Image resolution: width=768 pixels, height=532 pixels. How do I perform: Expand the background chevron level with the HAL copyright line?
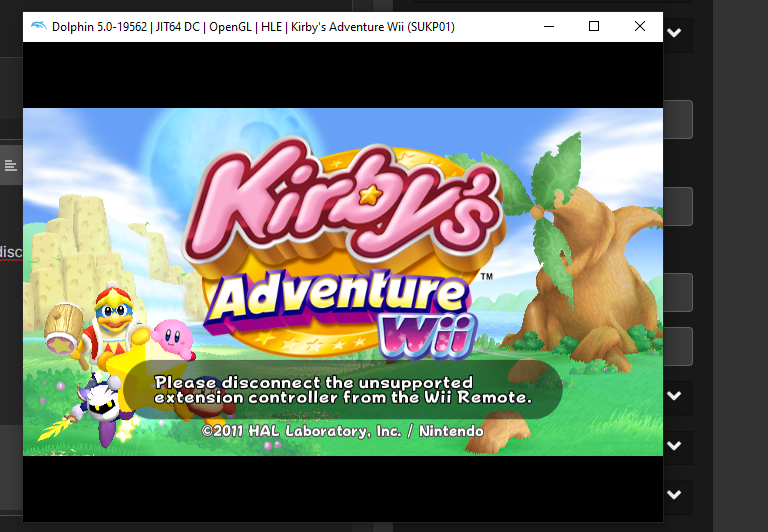pyautogui.click(x=674, y=446)
